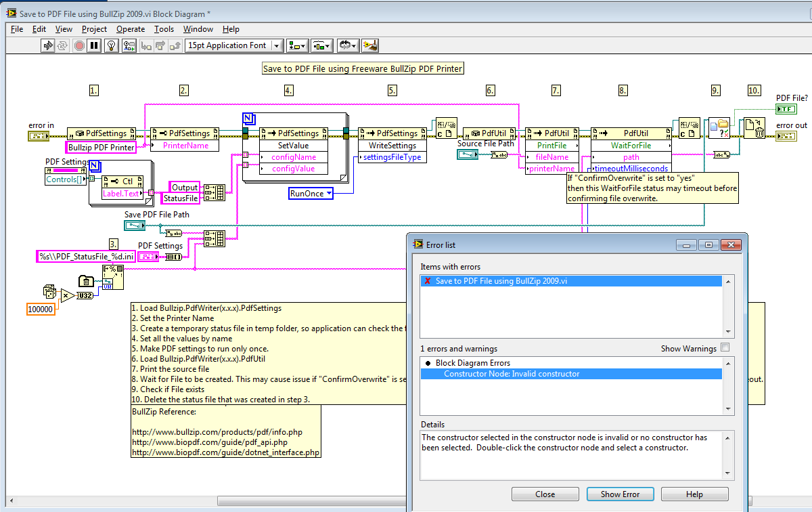Click the Help button in Error list
The image size is (812, 512).
[x=694, y=494]
